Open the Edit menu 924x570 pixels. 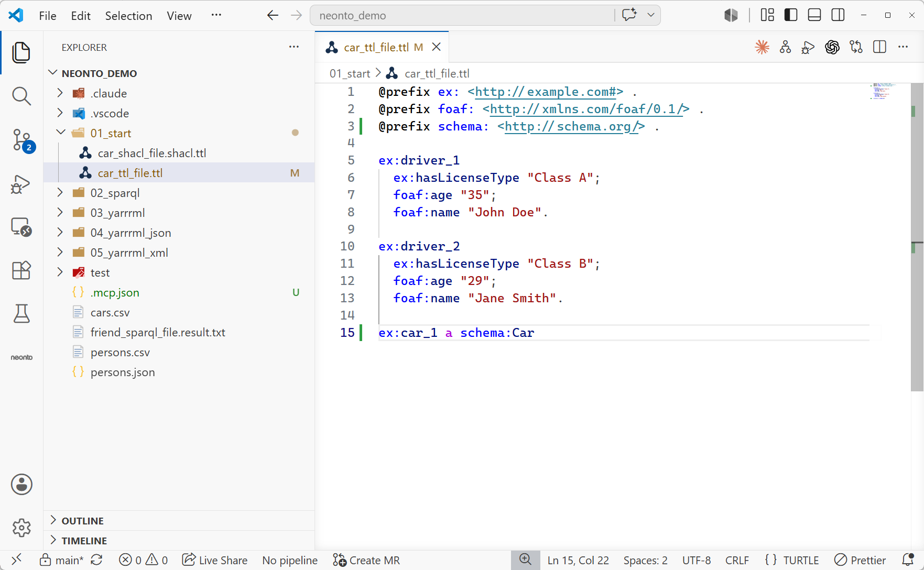click(81, 16)
